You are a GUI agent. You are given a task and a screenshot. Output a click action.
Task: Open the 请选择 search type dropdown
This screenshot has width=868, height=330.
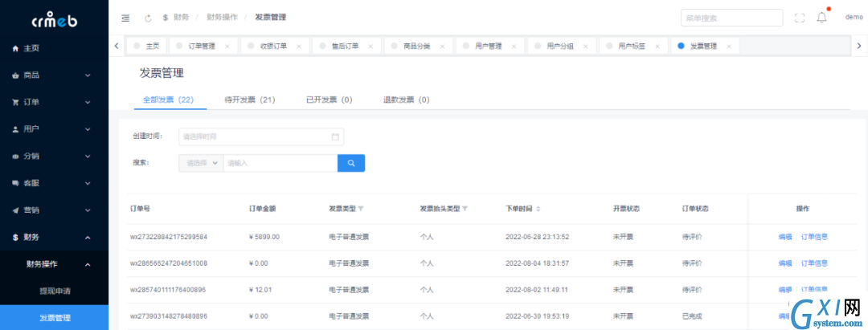click(201, 163)
